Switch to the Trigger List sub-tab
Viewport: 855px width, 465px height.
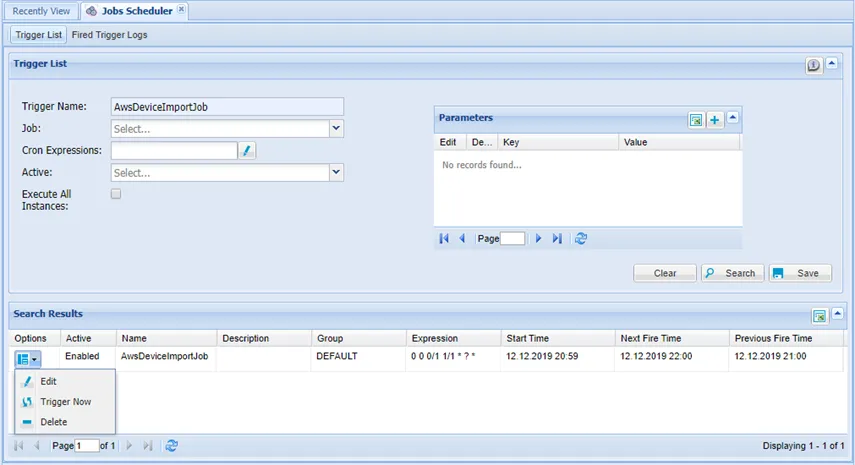pos(38,35)
